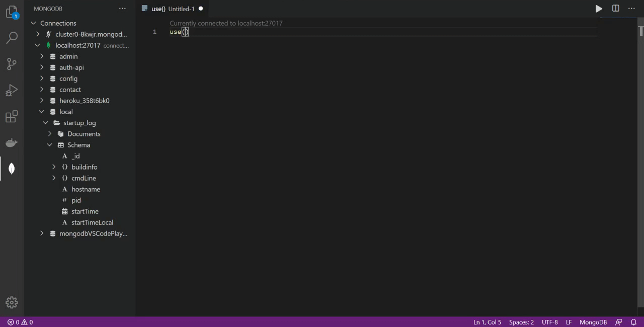Click the disconnected icon of cluster0-8kwjr

[49, 34]
